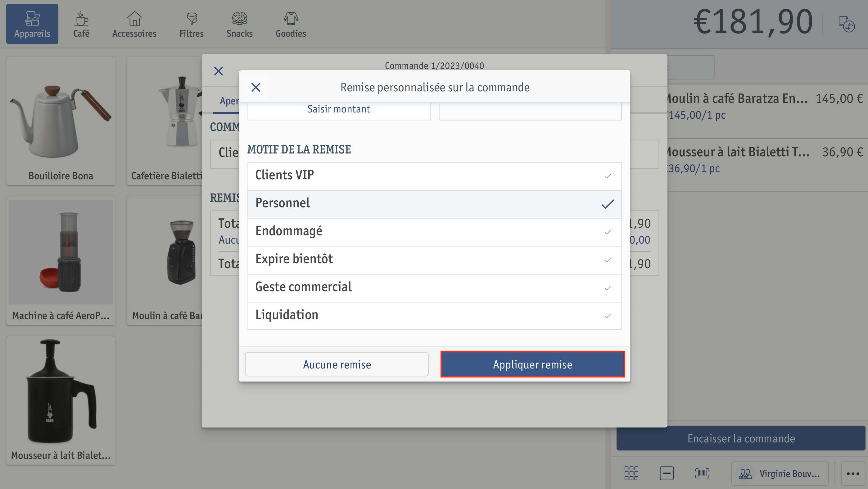Click the Commande 1/2023/0040 title
The image size is (868, 489).
[x=434, y=66]
